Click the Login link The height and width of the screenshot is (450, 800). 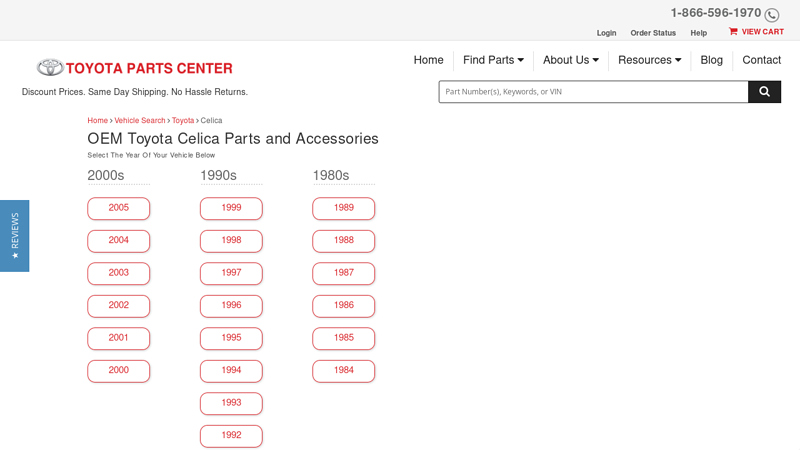[x=606, y=33]
